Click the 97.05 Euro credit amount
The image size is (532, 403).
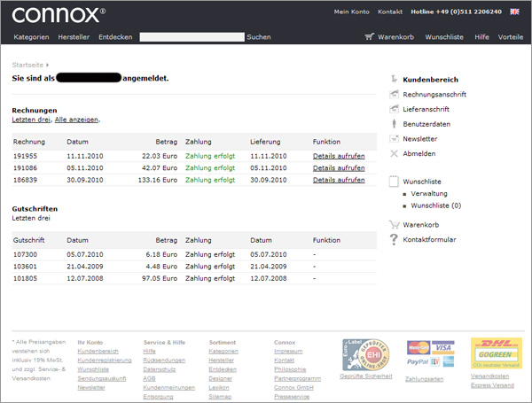pyautogui.click(x=160, y=278)
